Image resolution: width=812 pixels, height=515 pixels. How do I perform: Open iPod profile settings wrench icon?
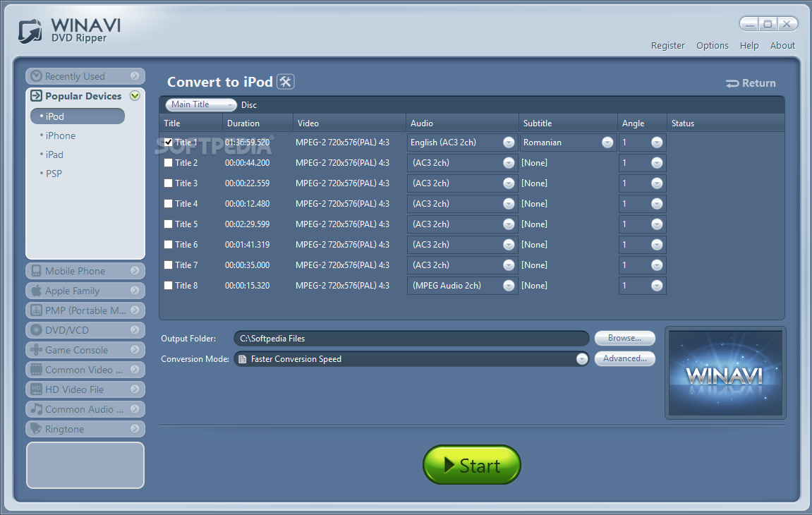tap(285, 82)
